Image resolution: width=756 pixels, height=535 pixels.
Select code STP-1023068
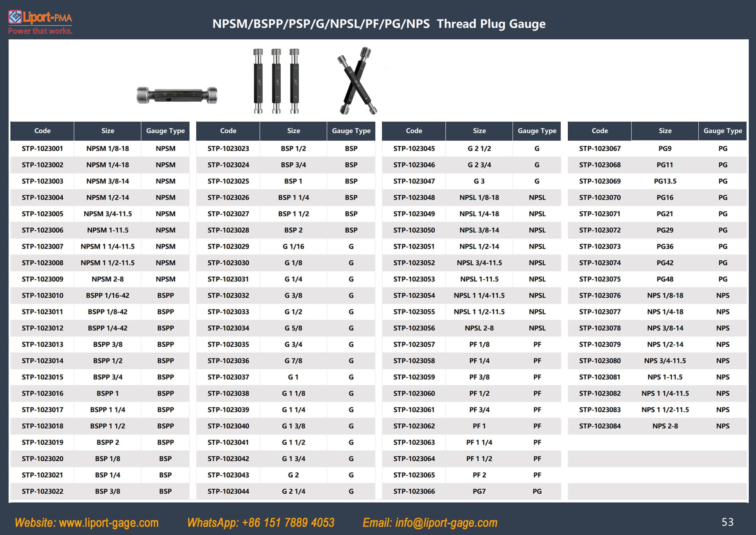[600, 165]
